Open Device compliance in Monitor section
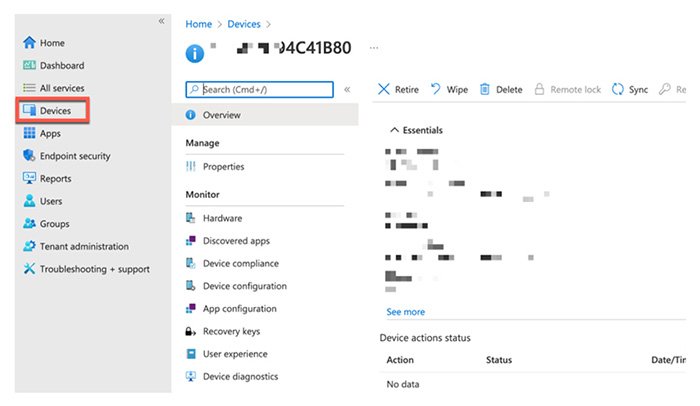 click(240, 263)
